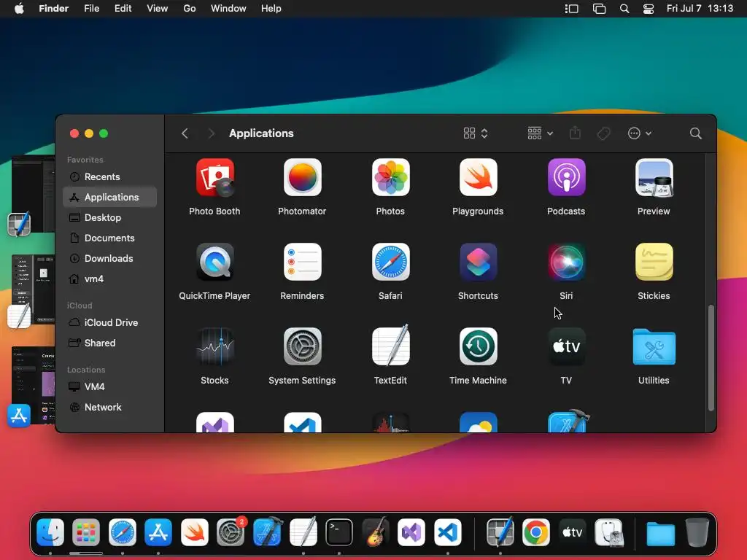The image size is (747, 560).
Task: Open Google Chrome from the Dock
Action: click(536, 532)
